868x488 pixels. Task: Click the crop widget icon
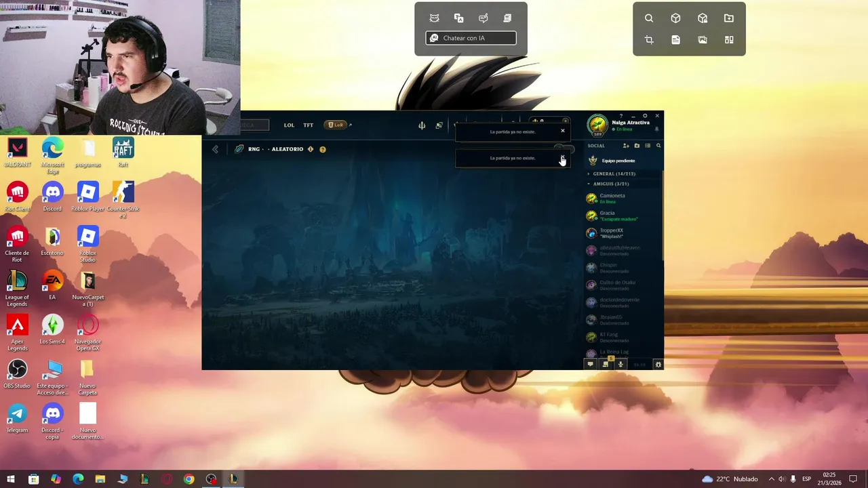649,40
